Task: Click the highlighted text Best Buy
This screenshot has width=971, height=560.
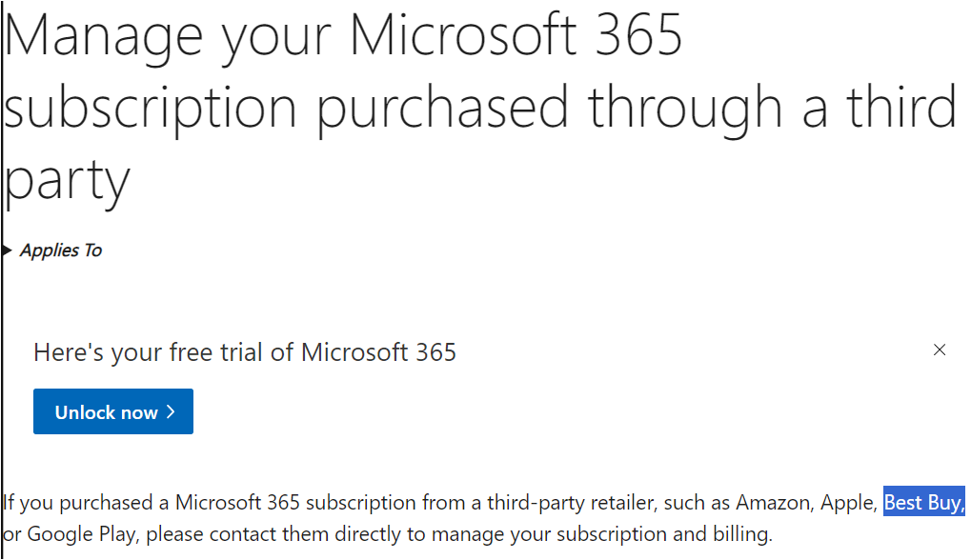Action: click(922, 502)
